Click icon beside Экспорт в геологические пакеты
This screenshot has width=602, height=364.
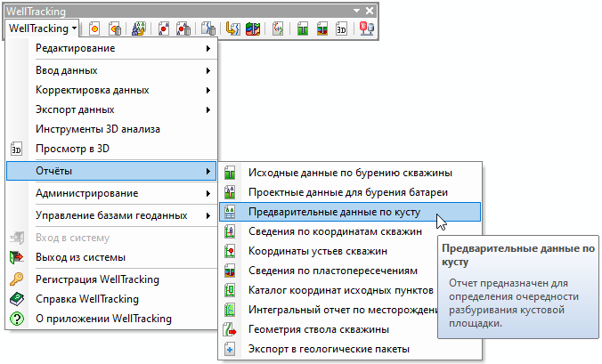(230, 350)
